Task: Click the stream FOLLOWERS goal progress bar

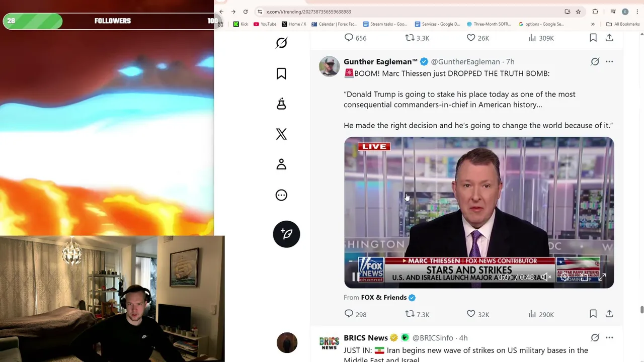Action: pyautogui.click(x=112, y=21)
